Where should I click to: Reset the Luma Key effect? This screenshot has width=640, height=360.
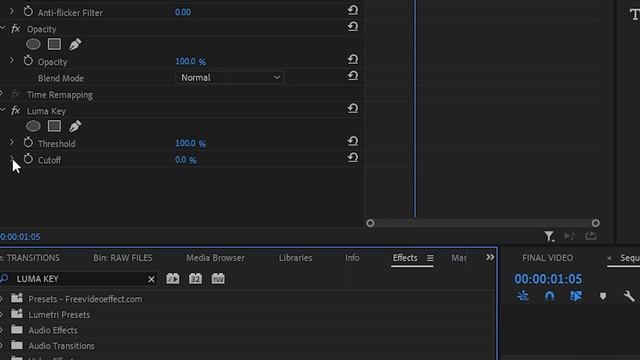point(353,109)
